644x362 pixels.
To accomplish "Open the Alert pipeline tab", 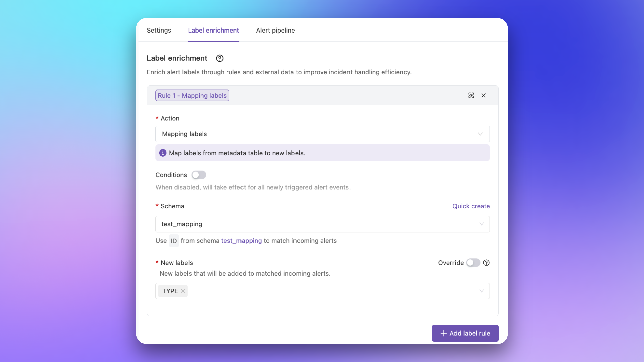I will pos(275,30).
